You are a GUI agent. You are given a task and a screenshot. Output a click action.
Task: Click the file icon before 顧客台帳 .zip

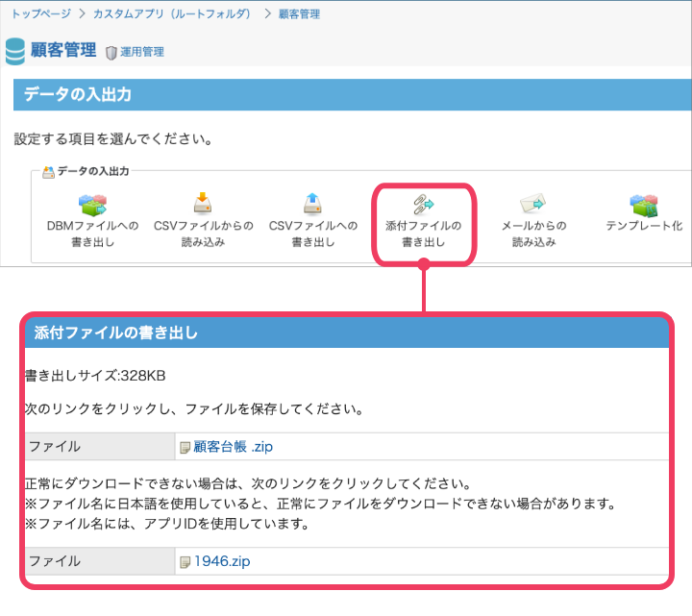(x=185, y=448)
